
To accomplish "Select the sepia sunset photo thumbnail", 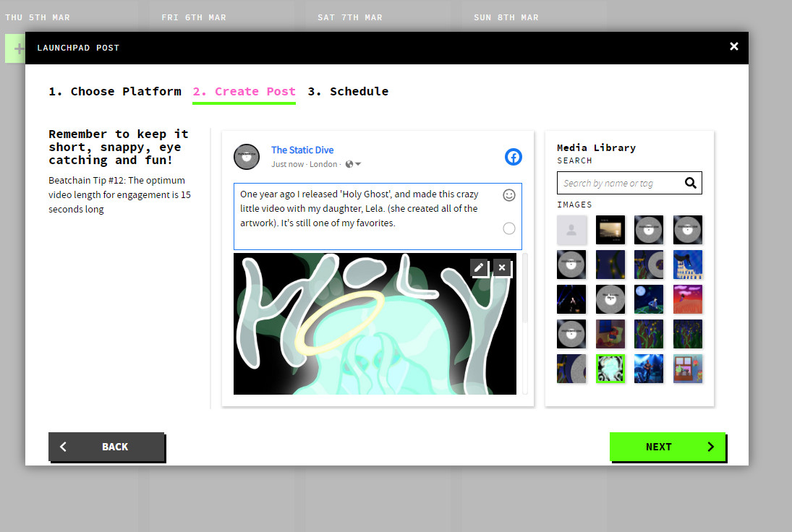I will [610, 230].
